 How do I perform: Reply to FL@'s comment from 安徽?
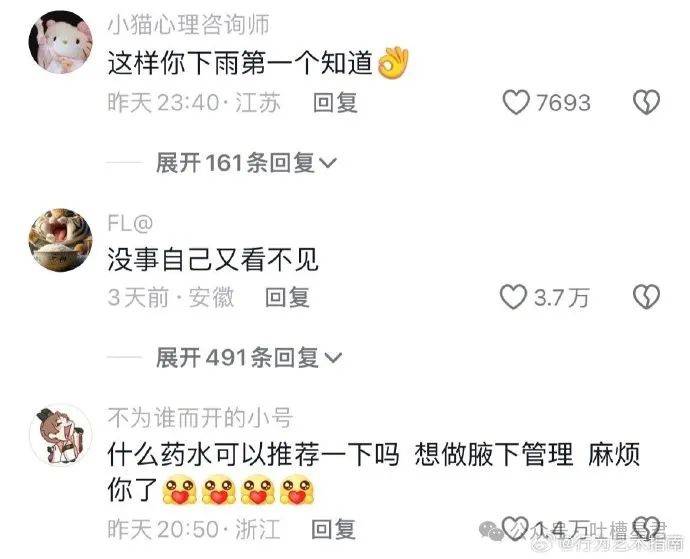(x=287, y=297)
